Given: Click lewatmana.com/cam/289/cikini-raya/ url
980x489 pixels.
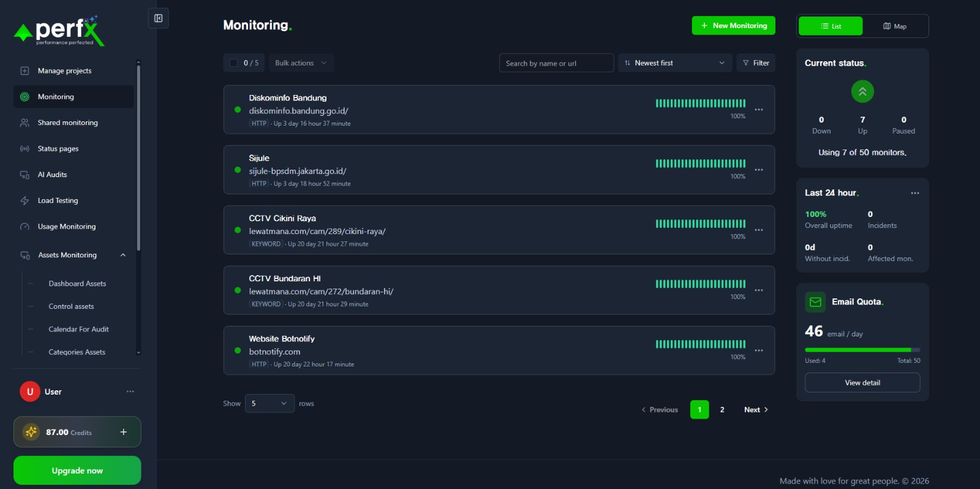Looking at the screenshot, I should pyautogui.click(x=317, y=232).
